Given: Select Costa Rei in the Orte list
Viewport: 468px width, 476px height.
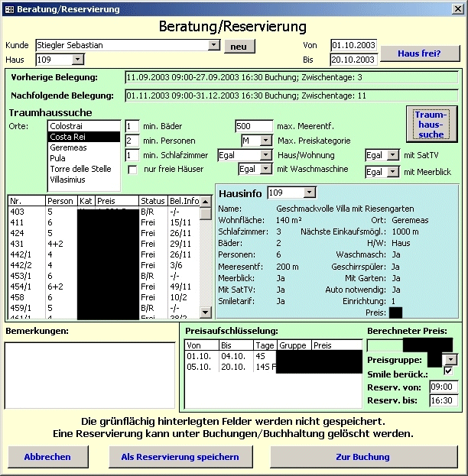Looking at the screenshot, I should [84, 137].
